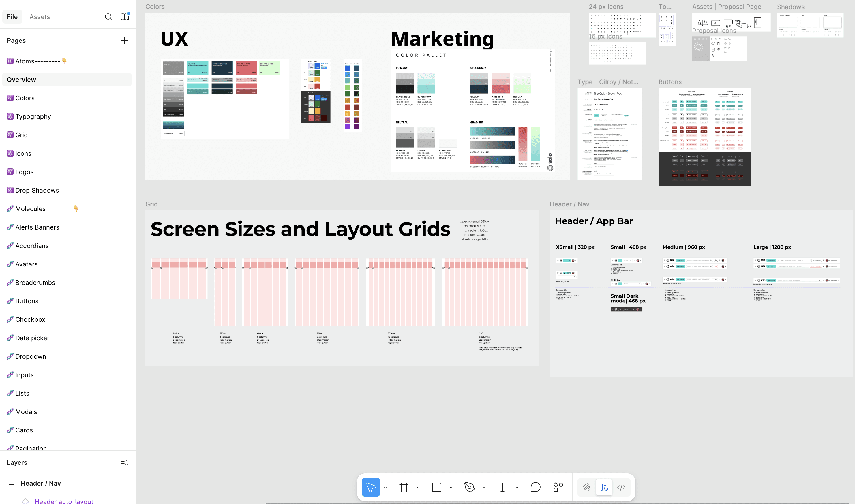Select the Header / App Bar title text
This screenshot has height=504, width=855.
click(594, 221)
